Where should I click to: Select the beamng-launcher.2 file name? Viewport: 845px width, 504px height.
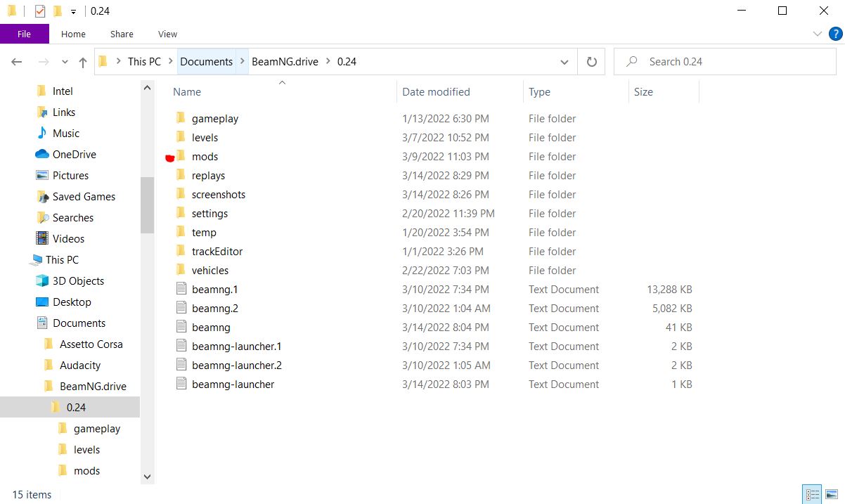coord(236,366)
